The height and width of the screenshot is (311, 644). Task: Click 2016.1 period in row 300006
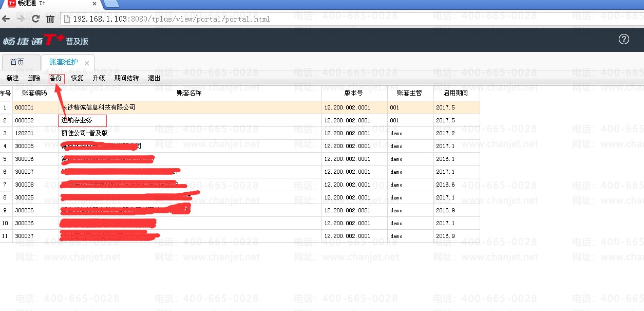coord(445,159)
